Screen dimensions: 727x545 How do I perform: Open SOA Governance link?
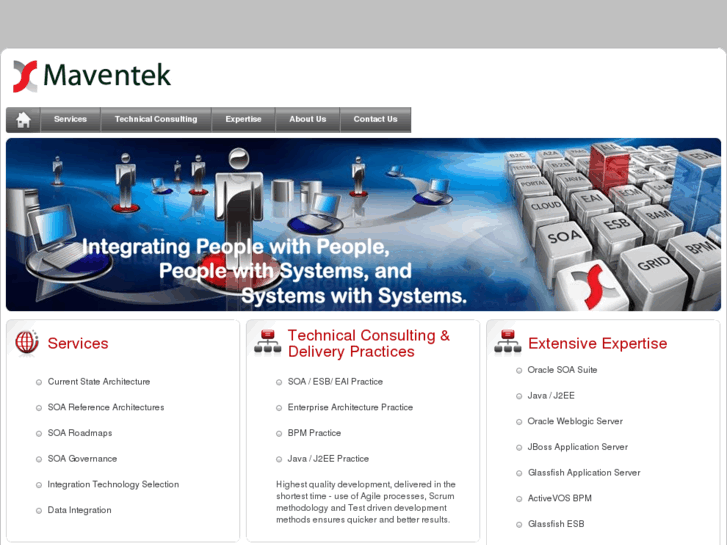82,459
